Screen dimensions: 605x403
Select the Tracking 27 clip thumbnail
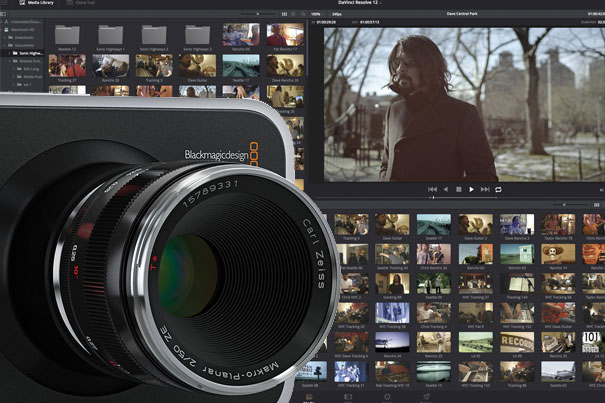[x=67, y=66]
